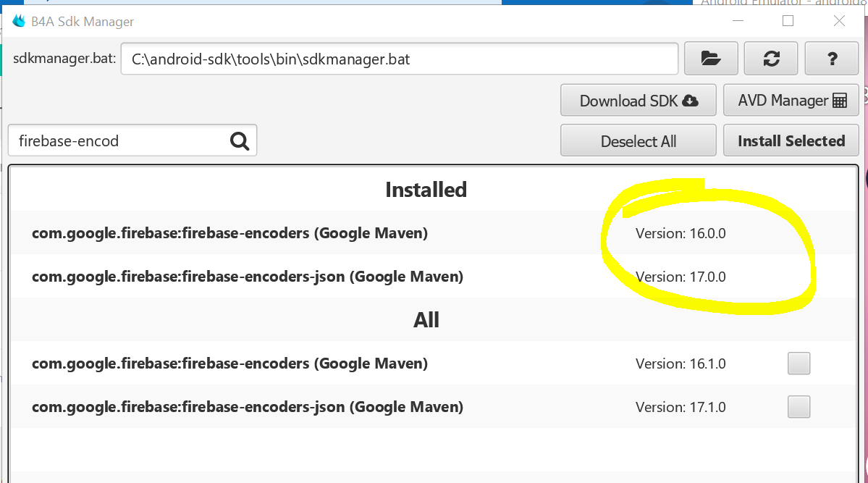Open help question mark button
Image resolution: width=868 pixels, height=483 pixels.
832,59
